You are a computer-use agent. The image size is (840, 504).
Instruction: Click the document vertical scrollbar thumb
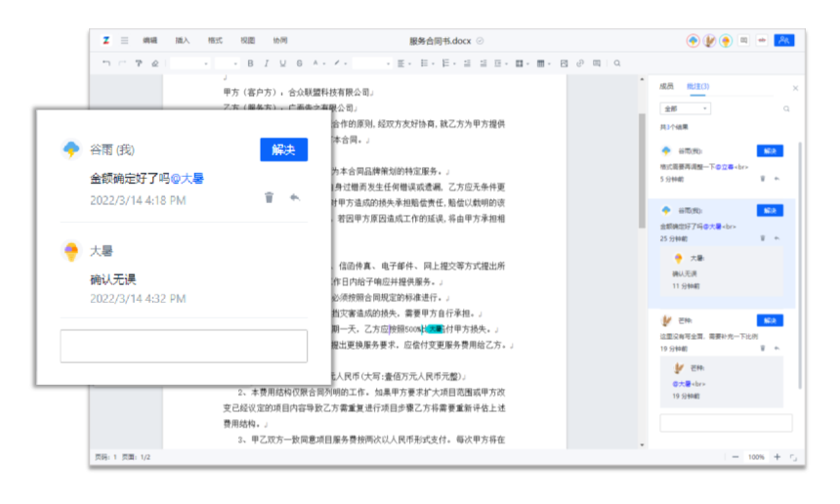pyautogui.click(x=642, y=170)
